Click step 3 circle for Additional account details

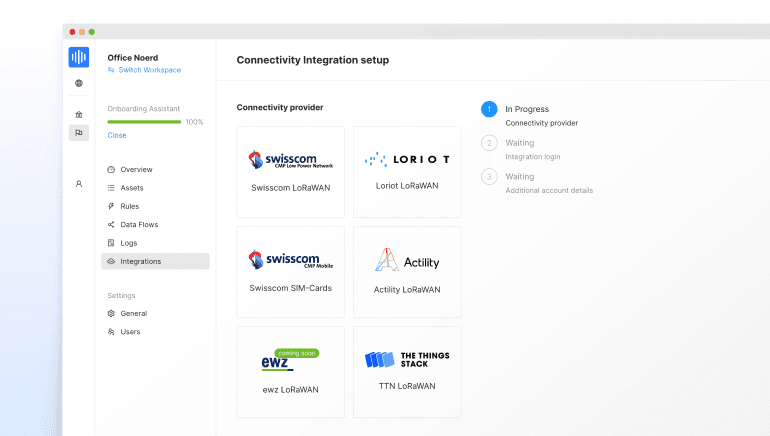[489, 176]
